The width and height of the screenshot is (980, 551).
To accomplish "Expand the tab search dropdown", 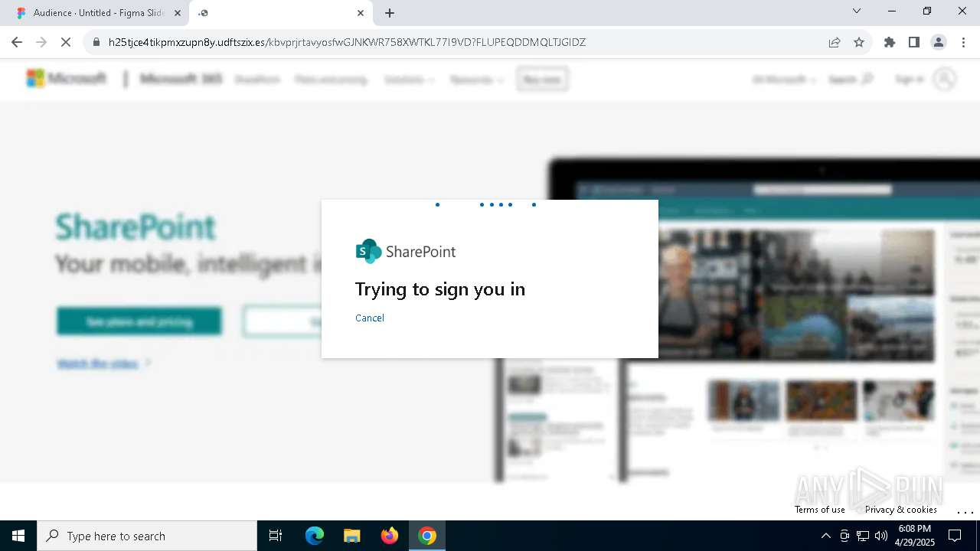I will (857, 11).
